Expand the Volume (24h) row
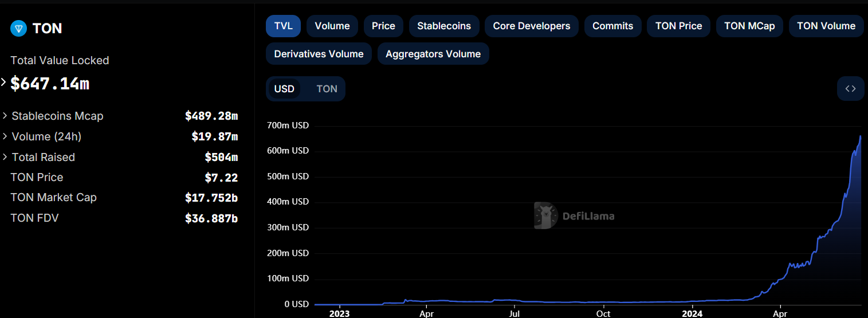This screenshot has height=318, width=868. pyautogui.click(x=5, y=136)
